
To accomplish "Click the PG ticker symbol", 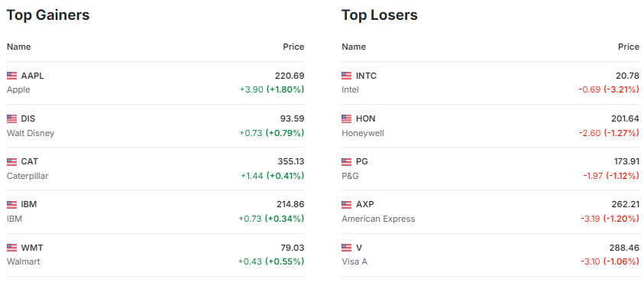I will [x=362, y=161].
